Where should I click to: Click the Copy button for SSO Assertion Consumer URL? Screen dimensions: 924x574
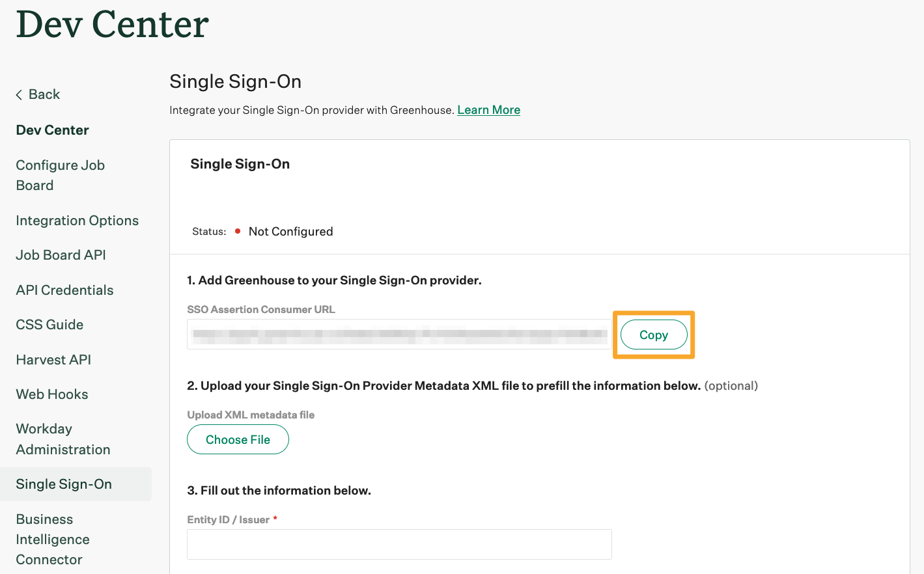click(x=653, y=335)
